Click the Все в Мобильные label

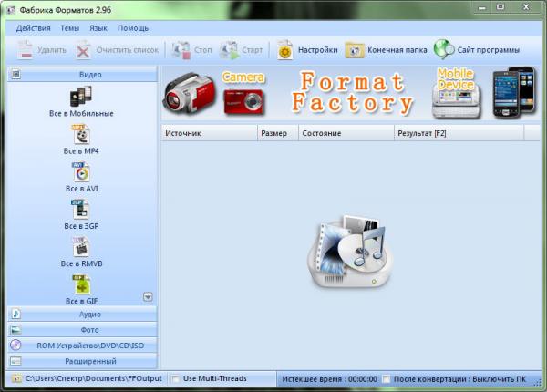[81, 114]
